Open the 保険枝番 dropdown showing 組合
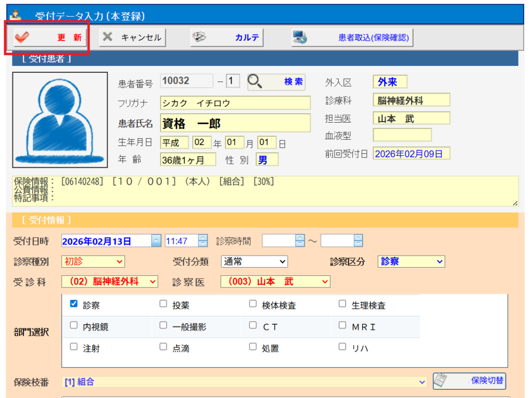Viewport: 532px width, 398px height. [x=244, y=382]
